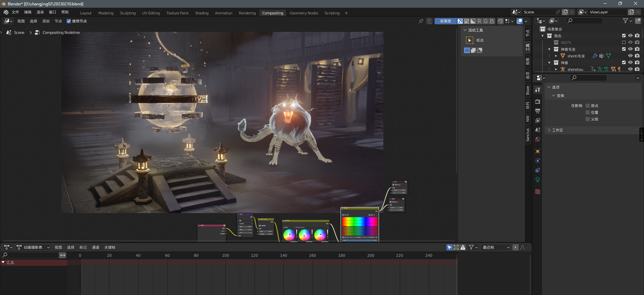644x295 pixels.
Task: Disable rendering of 神兽毛发 collection (camera icon)
Action: (x=637, y=49)
